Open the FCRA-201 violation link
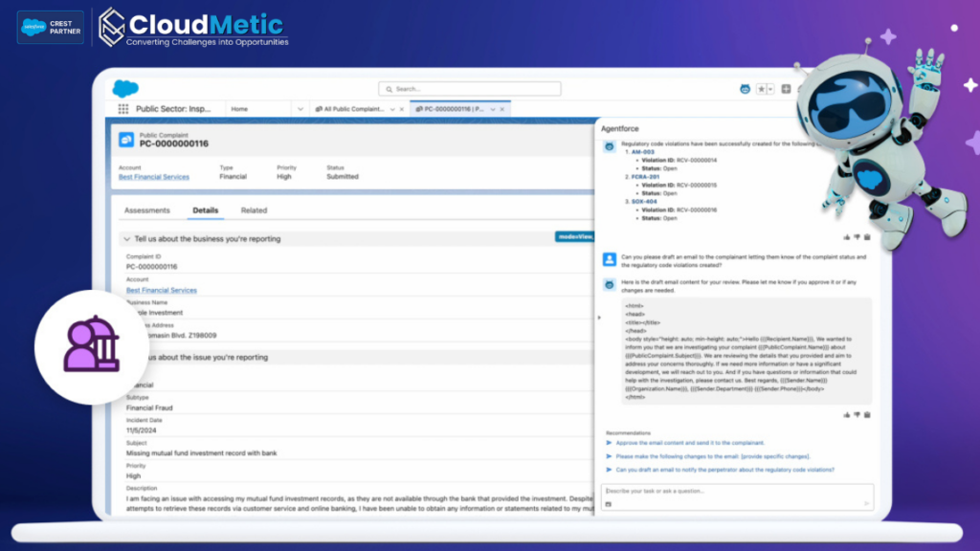This screenshot has height=551, width=980. pyautogui.click(x=645, y=177)
